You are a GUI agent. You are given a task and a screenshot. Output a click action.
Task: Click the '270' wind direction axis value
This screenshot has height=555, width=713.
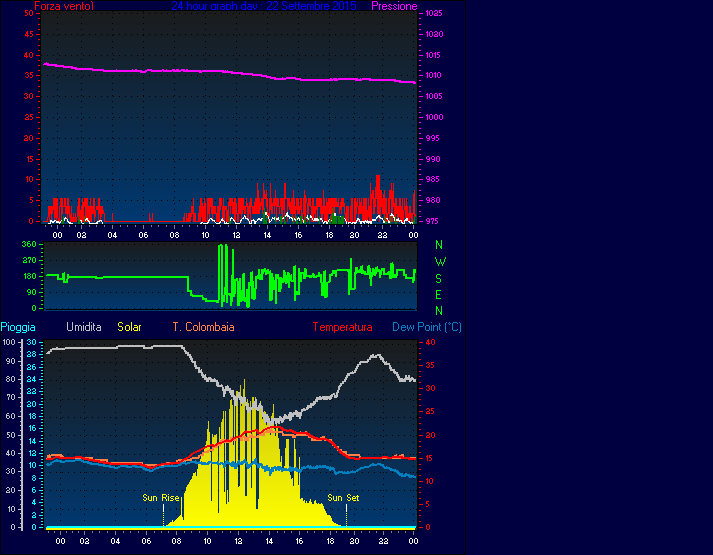click(29, 260)
